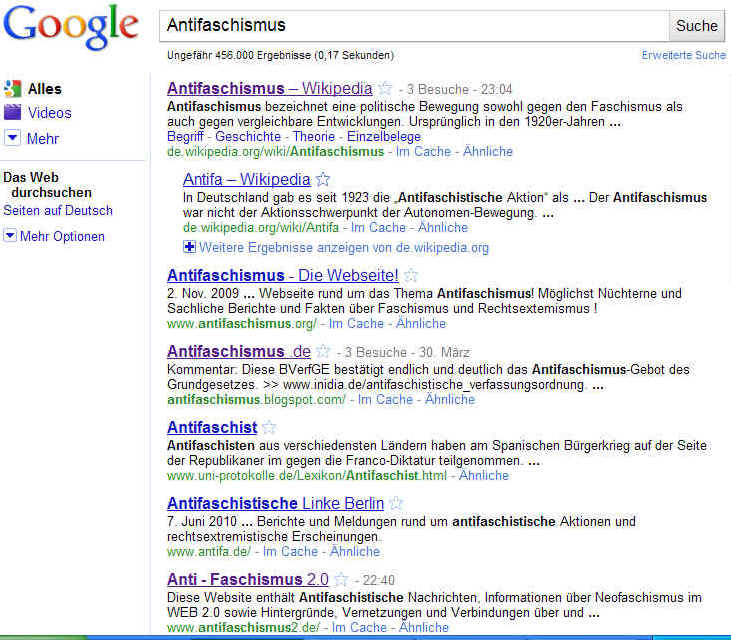Open the Geschichte sitelink
The image size is (731, 640).
coord(248,137)
